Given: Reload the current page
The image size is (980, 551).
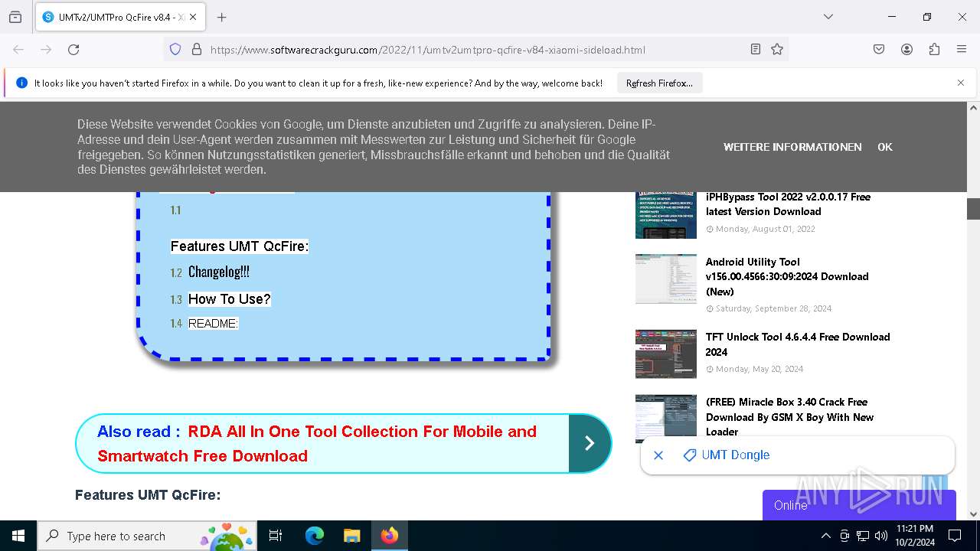Looking at the screenshot, I should [73, 49].
